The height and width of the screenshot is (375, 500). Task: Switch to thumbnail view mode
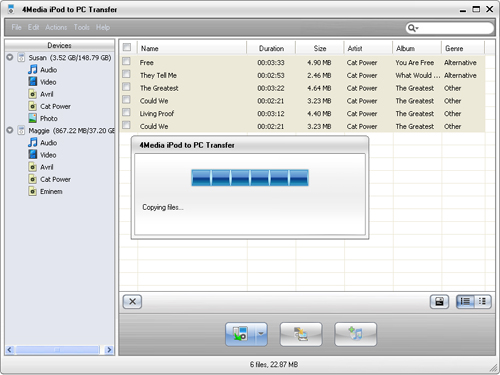(x=482, y=302)
